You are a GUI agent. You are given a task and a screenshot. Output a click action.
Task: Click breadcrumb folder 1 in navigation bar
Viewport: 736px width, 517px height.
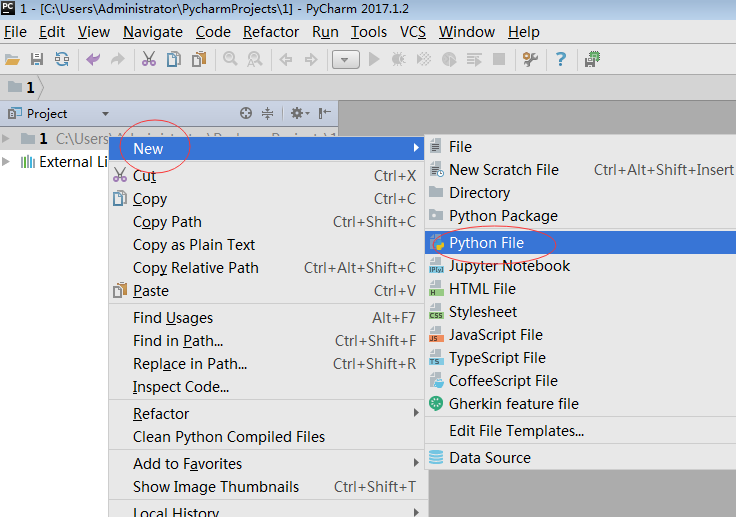[x=22, y=87]
